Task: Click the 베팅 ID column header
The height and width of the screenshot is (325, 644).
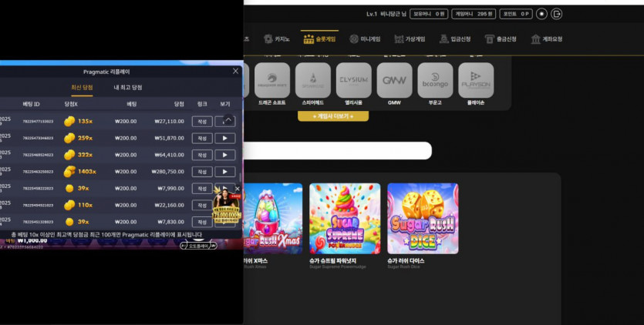Action: coord(31,104)
